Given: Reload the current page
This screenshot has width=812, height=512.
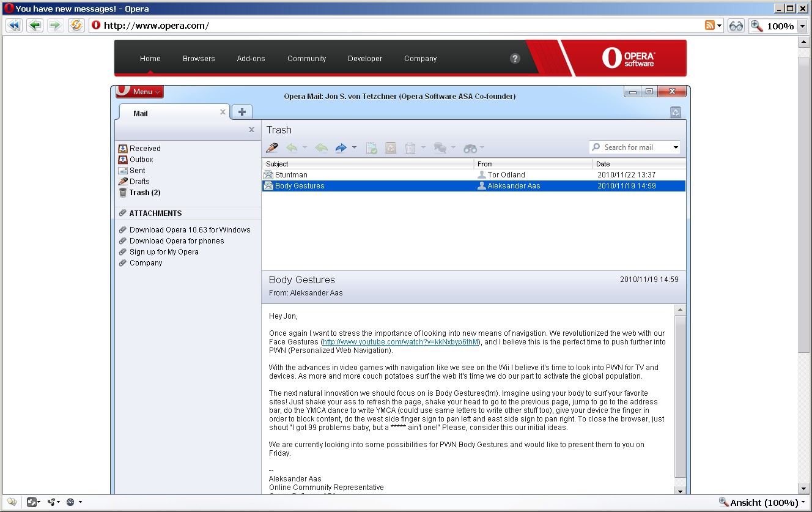Looking at the screenshot, I should pos(75,25).
